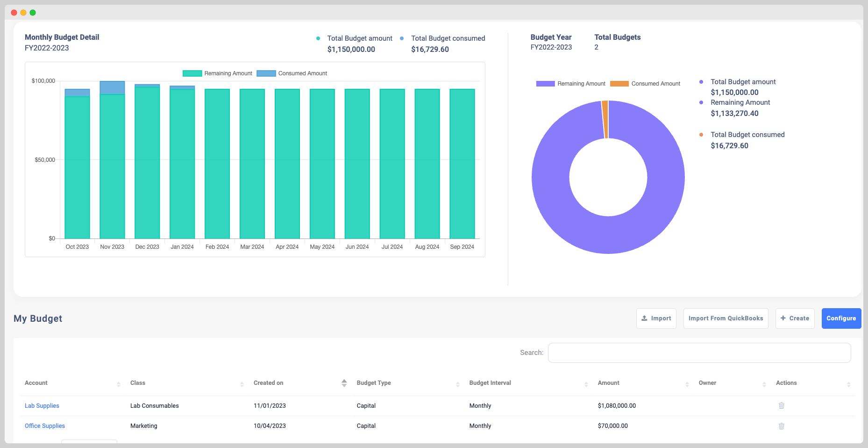Toggle the Consumed Amount series in the bar chart legend

(292, 73)
